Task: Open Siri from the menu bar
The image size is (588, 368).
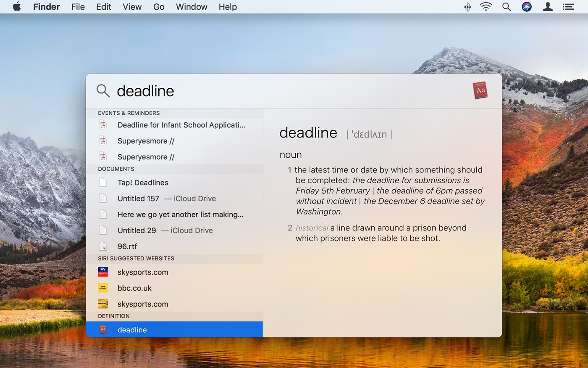Action: 527,7
